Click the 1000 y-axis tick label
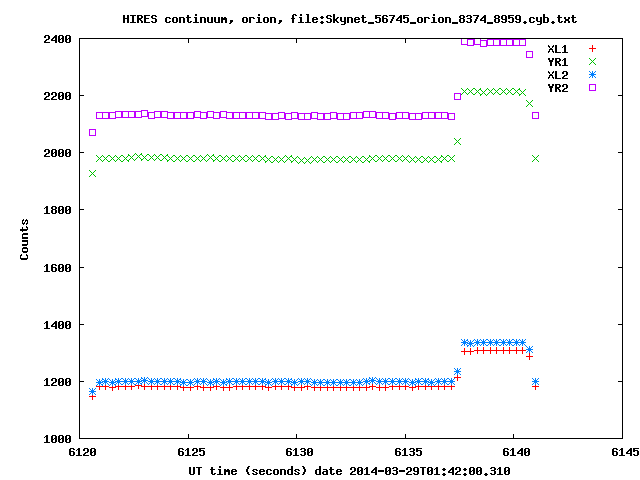 [58, 440]
